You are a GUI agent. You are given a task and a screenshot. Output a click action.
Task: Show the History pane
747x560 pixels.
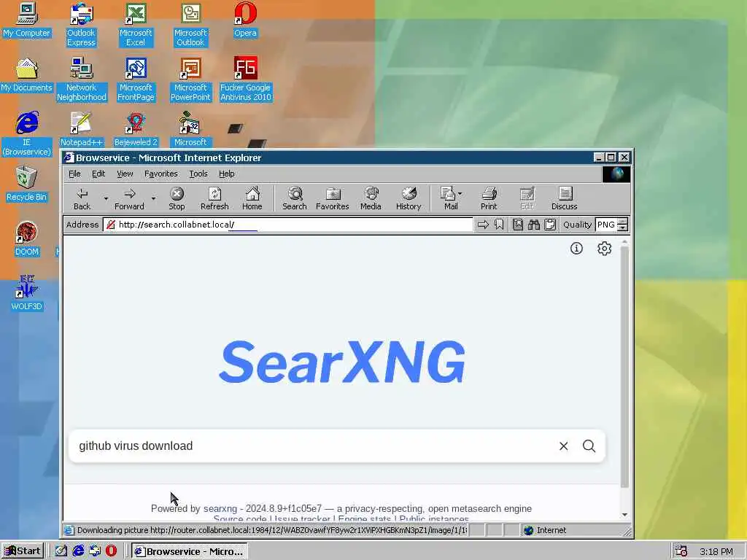point(409,198)
